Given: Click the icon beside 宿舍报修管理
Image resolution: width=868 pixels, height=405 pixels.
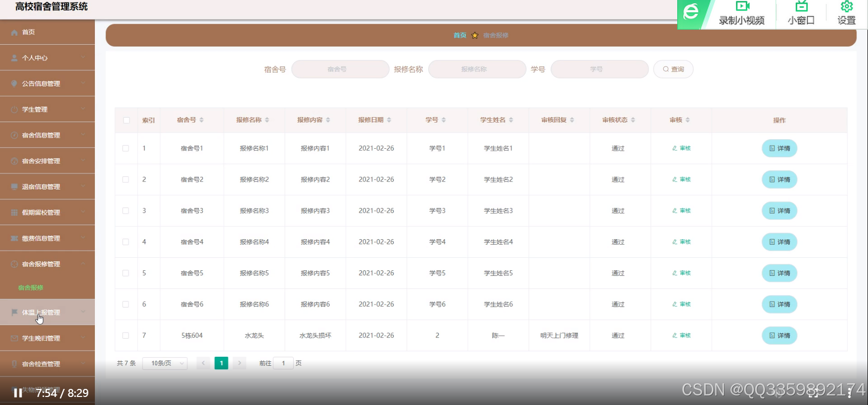Looking at the screenshot, I should click(x=14, y=264).
